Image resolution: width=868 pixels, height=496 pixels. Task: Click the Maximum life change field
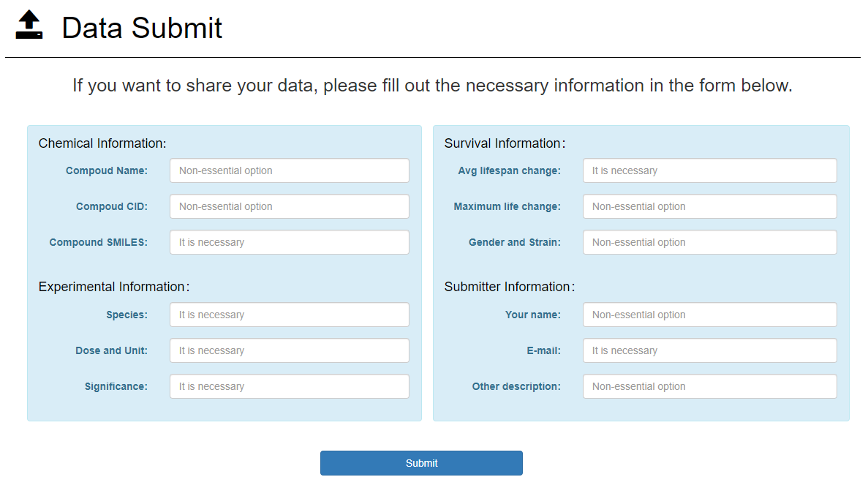point(709,206)
